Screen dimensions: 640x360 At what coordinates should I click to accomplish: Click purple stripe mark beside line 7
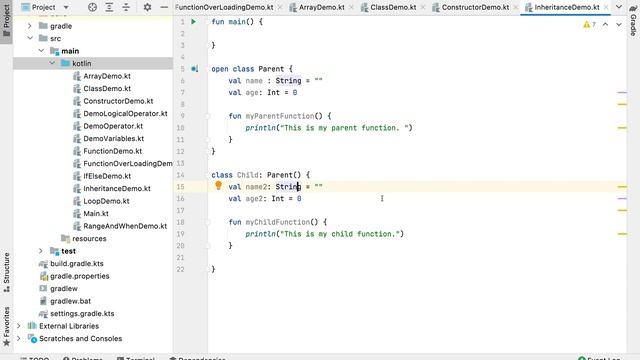(622, 93)
